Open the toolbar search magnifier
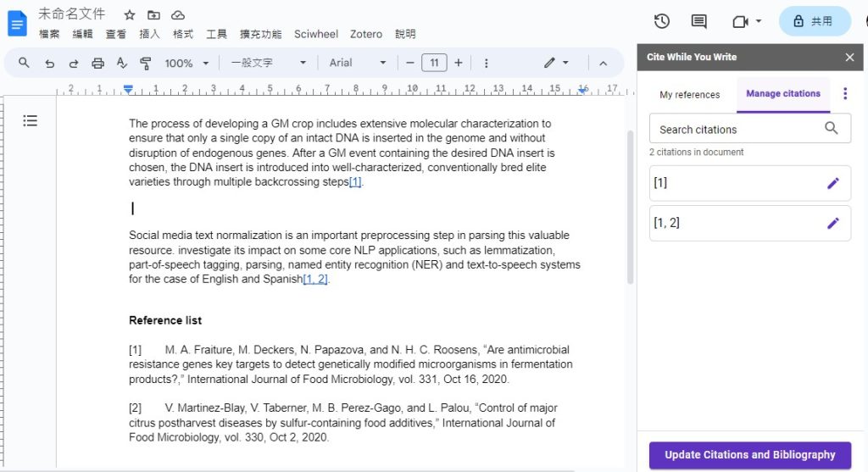The image size is (868, 472). click(24, 63)
